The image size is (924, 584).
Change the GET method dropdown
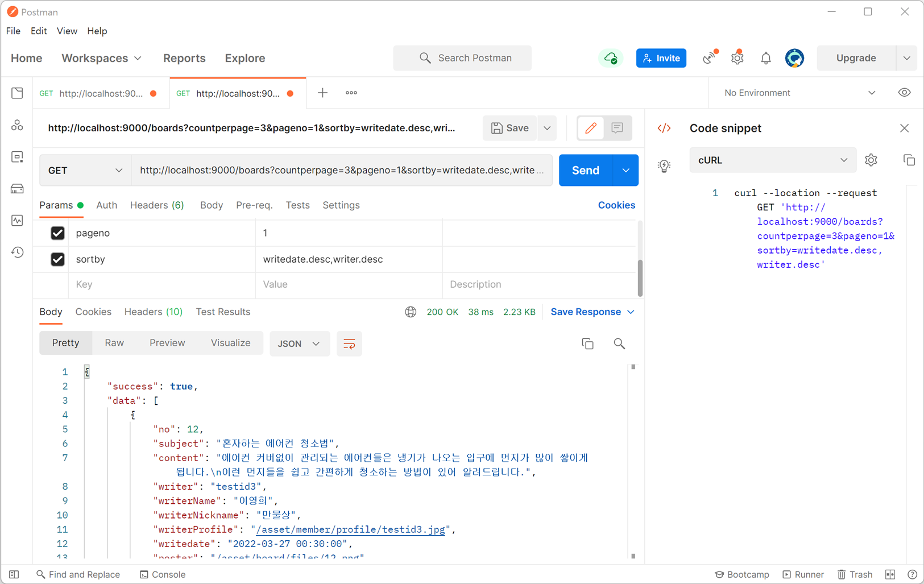[x=85, y=170]
